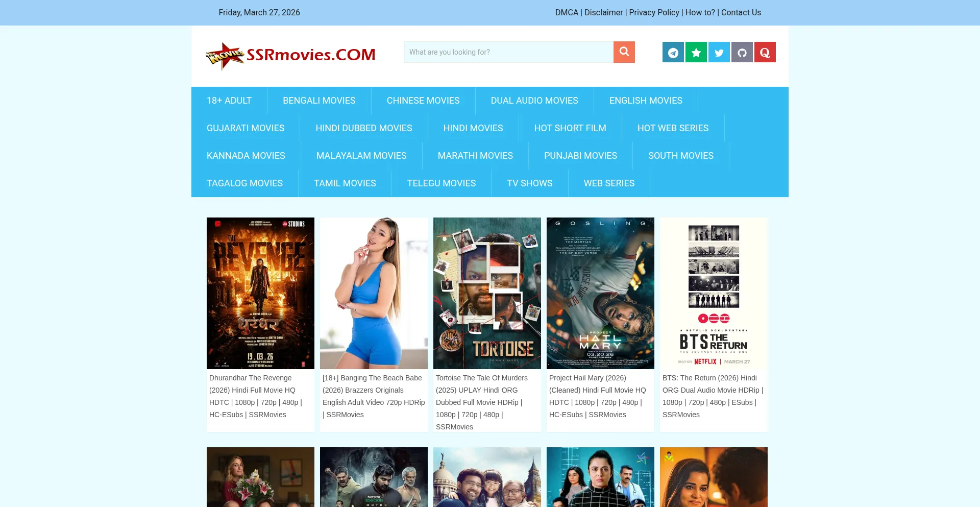Viewport: 980px width, 507px height.
Task: Open the Tortoise The Tale Of Murders title link
Action: [482, 402]
